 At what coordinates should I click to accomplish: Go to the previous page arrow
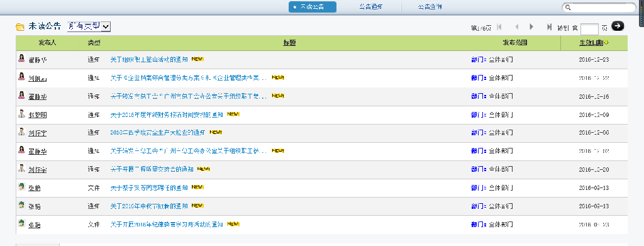pyautogui.click(x=517, y=26)
